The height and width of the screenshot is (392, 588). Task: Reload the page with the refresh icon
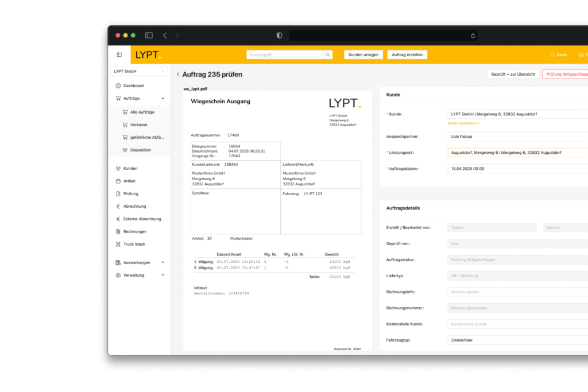tap(473, 36)
